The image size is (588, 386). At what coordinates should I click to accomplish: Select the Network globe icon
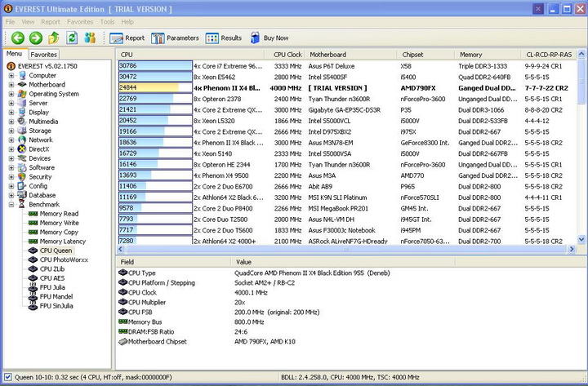click(22, 140)
